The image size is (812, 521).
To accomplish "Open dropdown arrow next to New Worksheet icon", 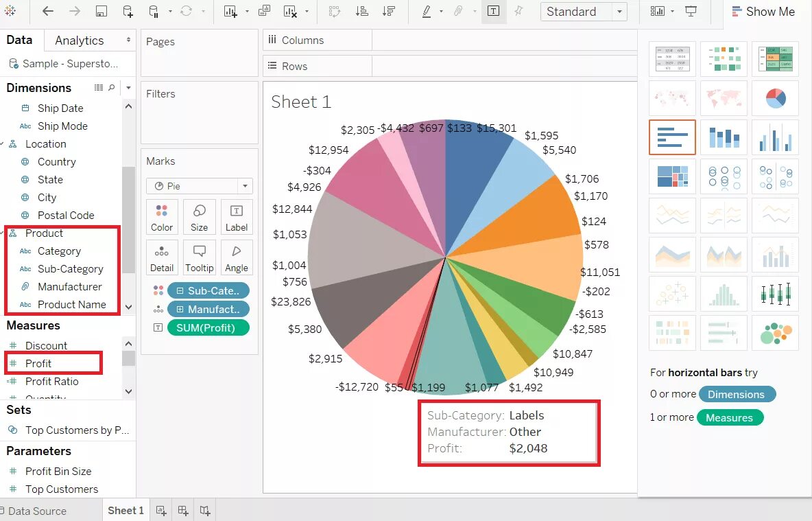I will 247,12.
